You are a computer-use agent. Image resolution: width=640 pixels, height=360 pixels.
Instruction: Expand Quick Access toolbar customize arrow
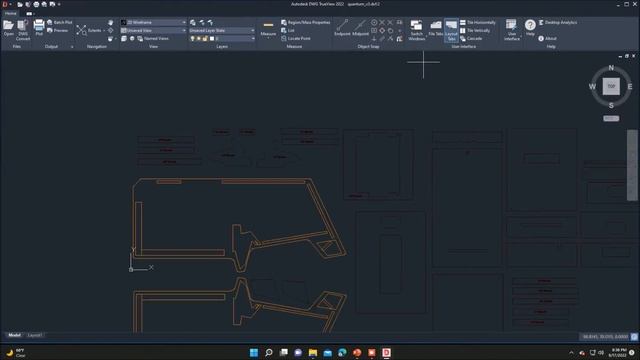tap(59, 4)
